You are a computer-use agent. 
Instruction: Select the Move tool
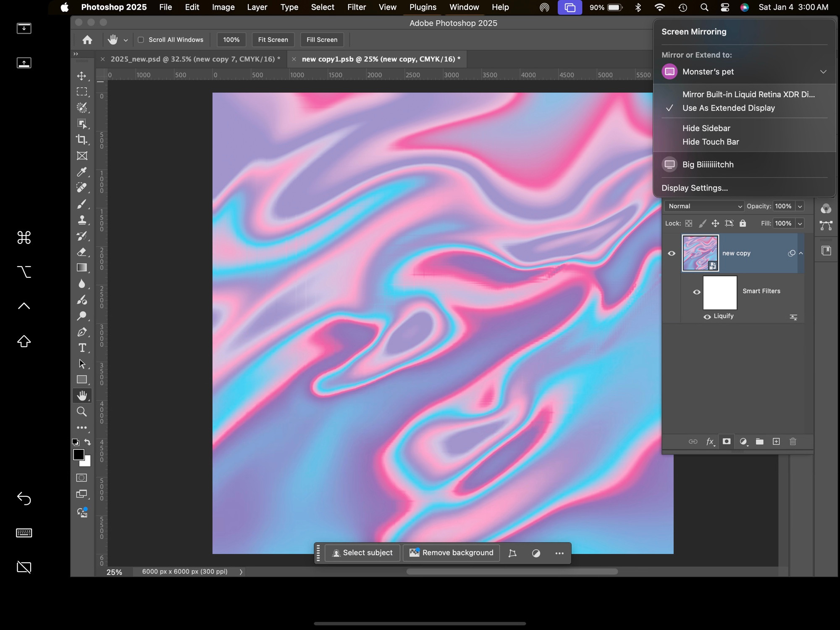82,76
